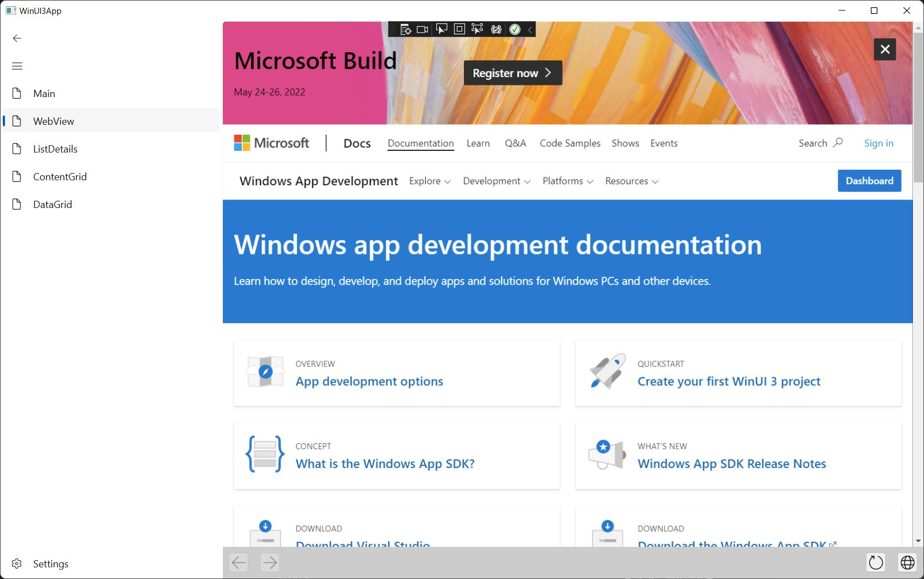Viewport: 924px width, 579px height.
Task: Open the Shows tab
Action: click(x=625, y=143)
